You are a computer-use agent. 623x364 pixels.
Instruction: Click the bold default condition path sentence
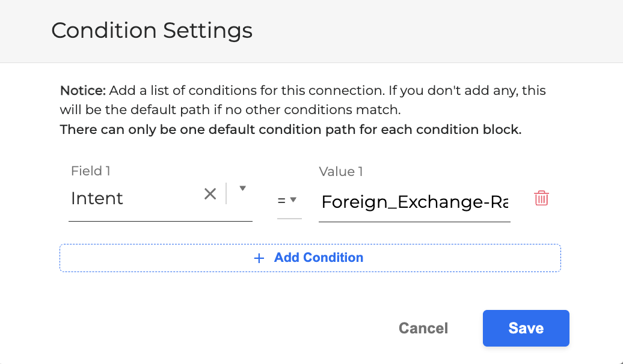tap(290, 130)
